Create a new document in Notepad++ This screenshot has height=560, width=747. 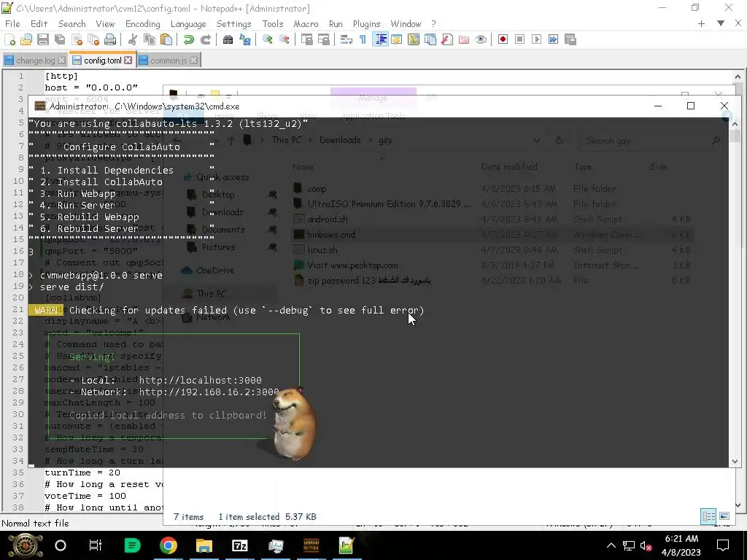click(9, 39)
